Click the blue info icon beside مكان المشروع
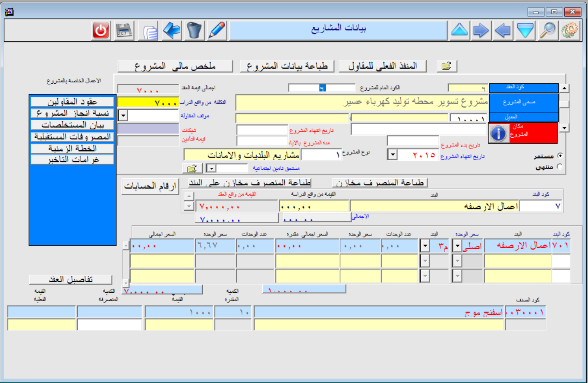This screenshot has width=588, height=383. (x=498, y=133)
